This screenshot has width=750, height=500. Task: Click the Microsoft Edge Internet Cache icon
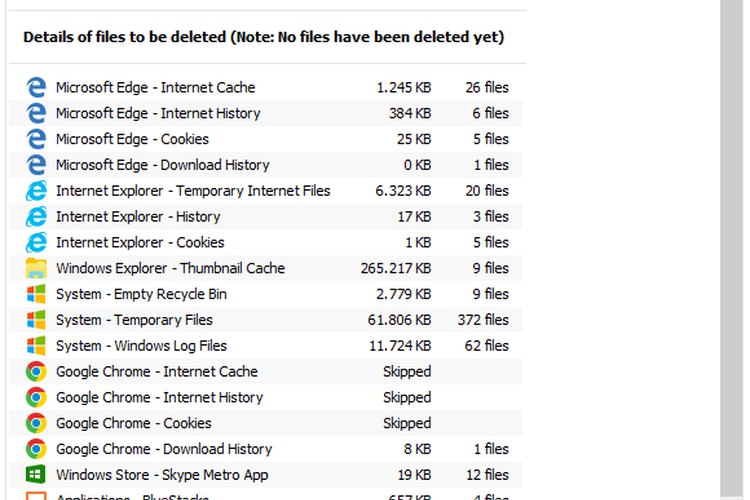click(x=36, y=88)
